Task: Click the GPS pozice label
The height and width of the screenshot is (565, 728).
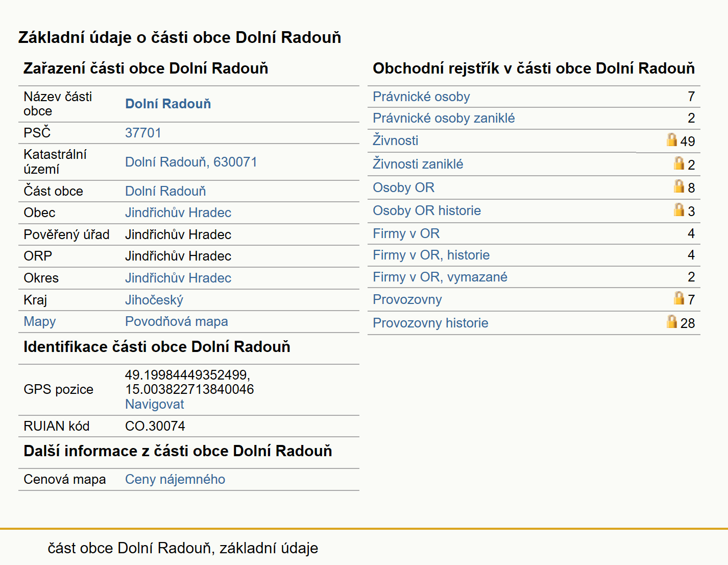Action: [x=58, y=389]
